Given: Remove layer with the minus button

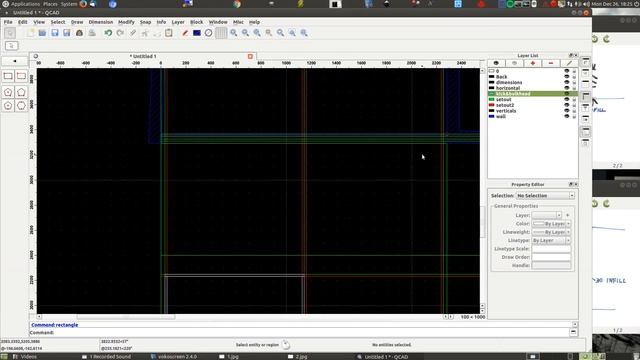Looking at the screenshot, I should coord(551,63).
